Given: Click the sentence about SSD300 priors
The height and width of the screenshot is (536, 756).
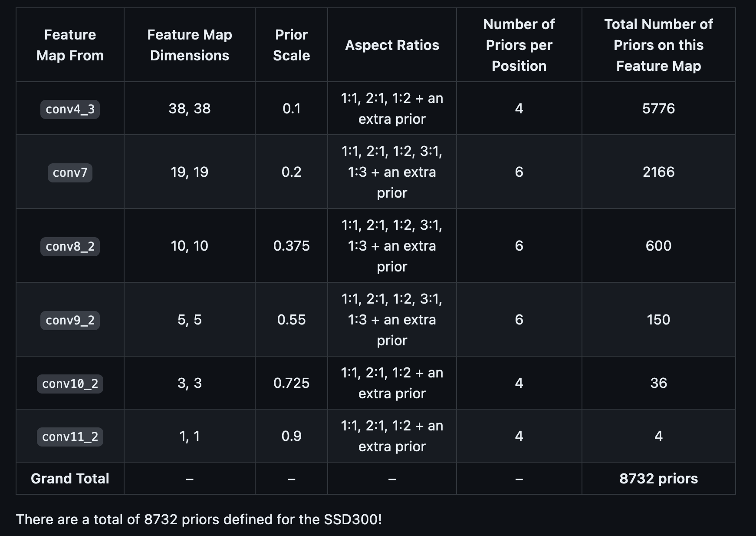Looking at the screenshot, I should (x=199, y=519).
